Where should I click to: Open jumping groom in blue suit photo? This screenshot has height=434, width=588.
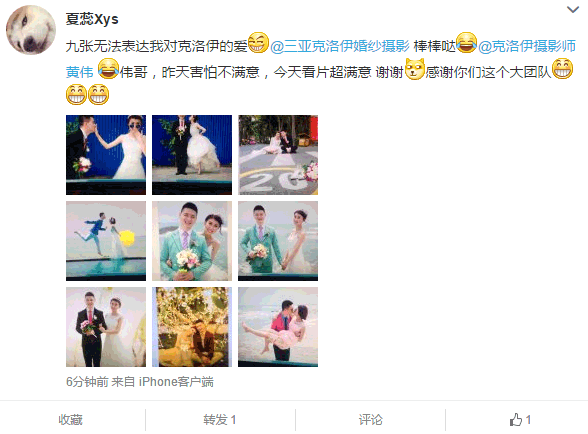coord(106,241)
